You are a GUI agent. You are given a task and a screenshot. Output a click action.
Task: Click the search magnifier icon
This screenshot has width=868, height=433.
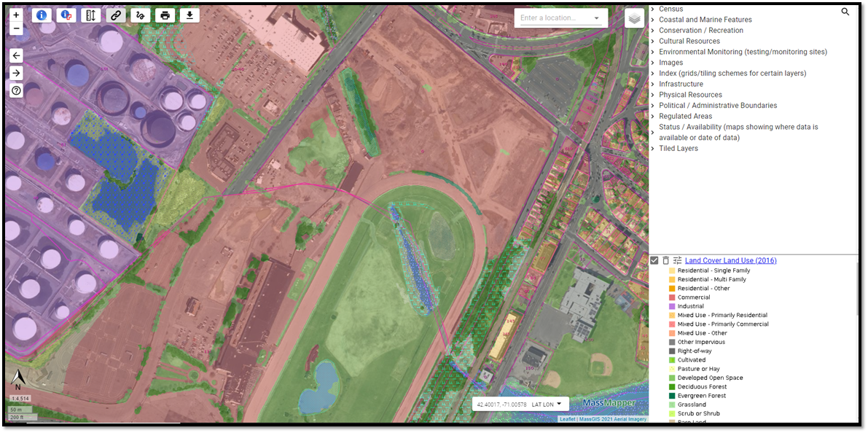[845, 12]
